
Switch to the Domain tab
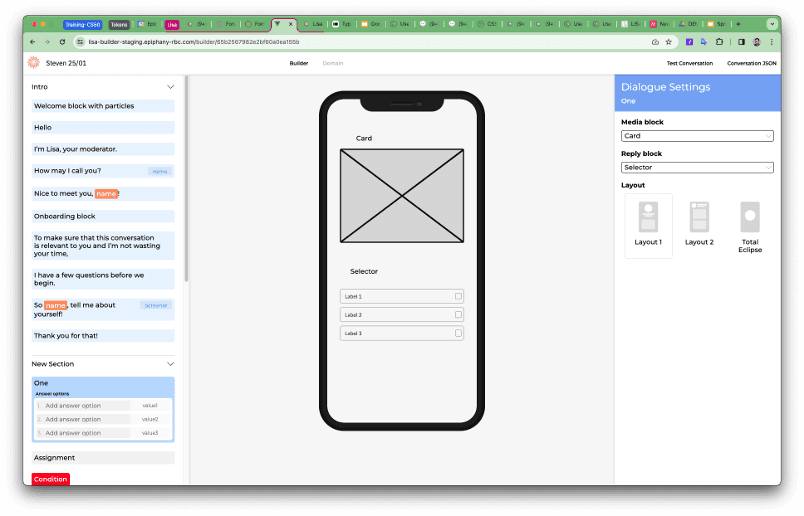(333, 63)
